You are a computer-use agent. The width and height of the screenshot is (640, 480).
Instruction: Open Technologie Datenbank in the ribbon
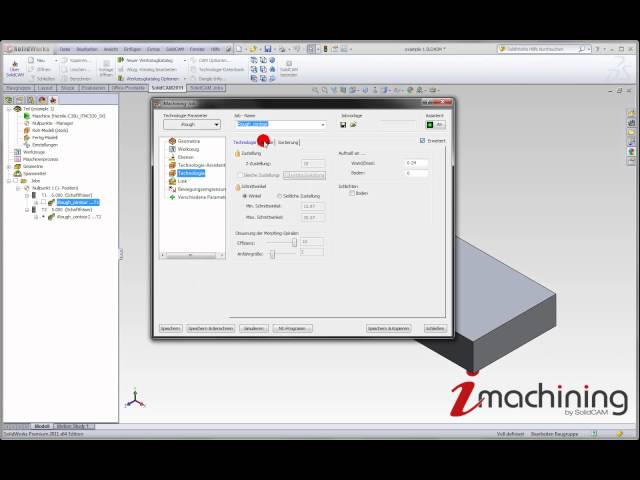(218, 69)
